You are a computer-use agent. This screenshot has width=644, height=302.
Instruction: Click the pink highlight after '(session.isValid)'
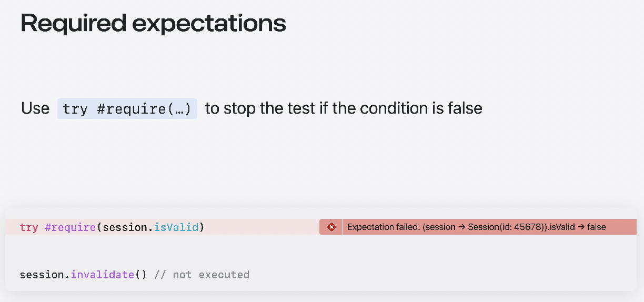tap(261, 227)
